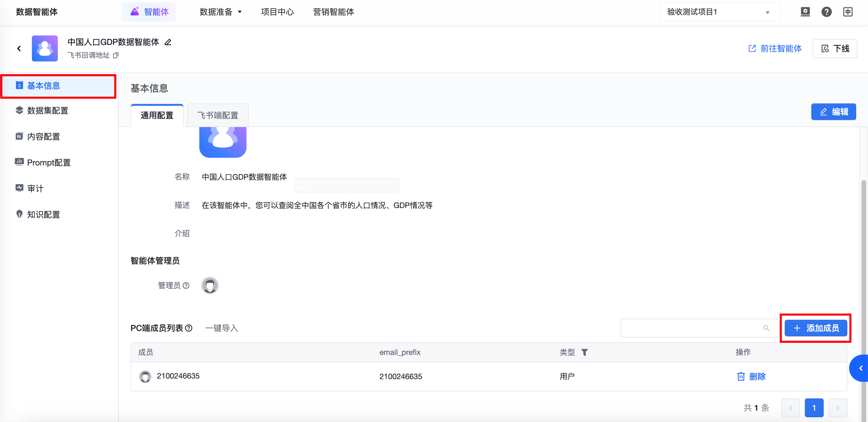Click the rightmost grid icon in top bar

click(x=848, y=12)
